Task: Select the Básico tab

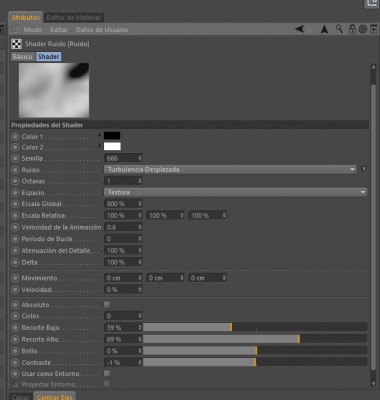Action: 22,56
